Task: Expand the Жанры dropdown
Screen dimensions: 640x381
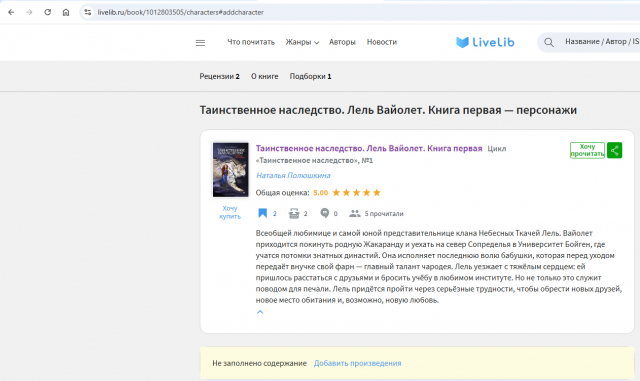Action: [302, 42]
